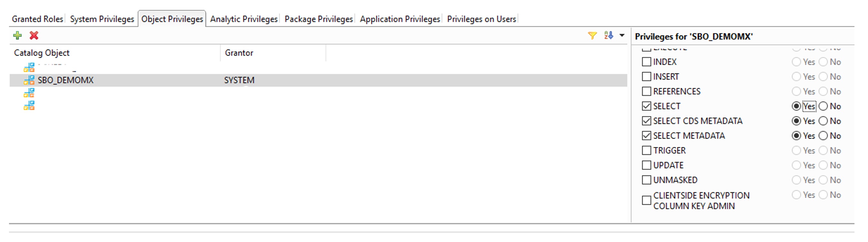Open the Privileges on Users tab
The height and width of the screenshot is (242, 868).
[481, 19]
